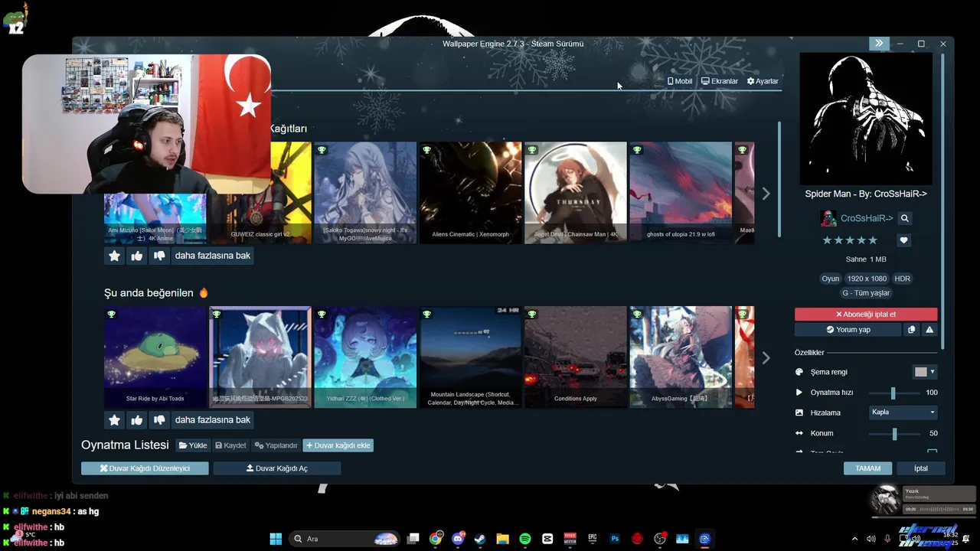
Task: Select AbyssGaming wallpaper thumbnail
Action: 681,357
